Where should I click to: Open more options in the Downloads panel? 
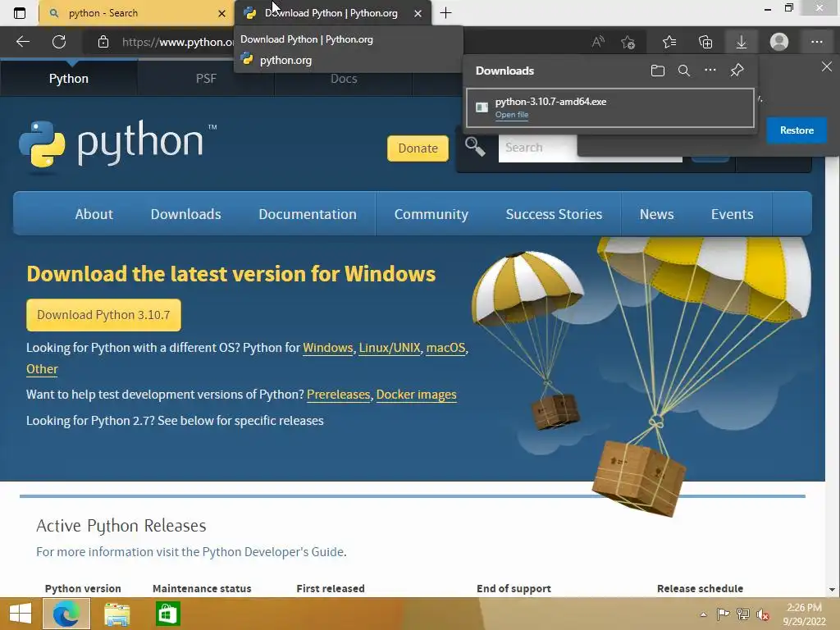coord(710,71)
